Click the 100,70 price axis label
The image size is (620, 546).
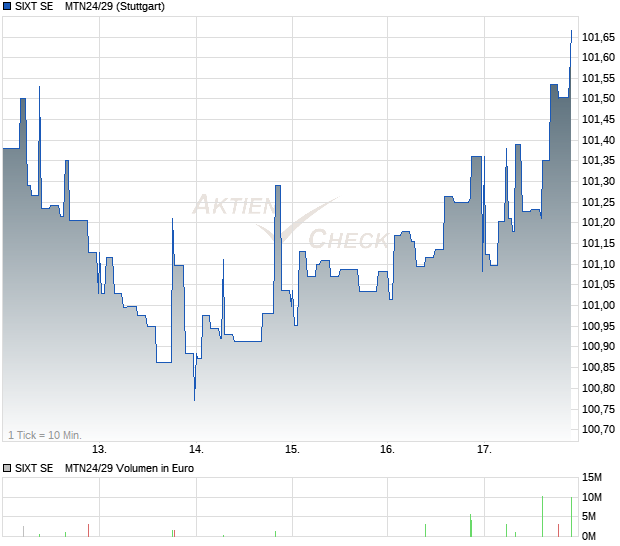(x=598, y=429)
